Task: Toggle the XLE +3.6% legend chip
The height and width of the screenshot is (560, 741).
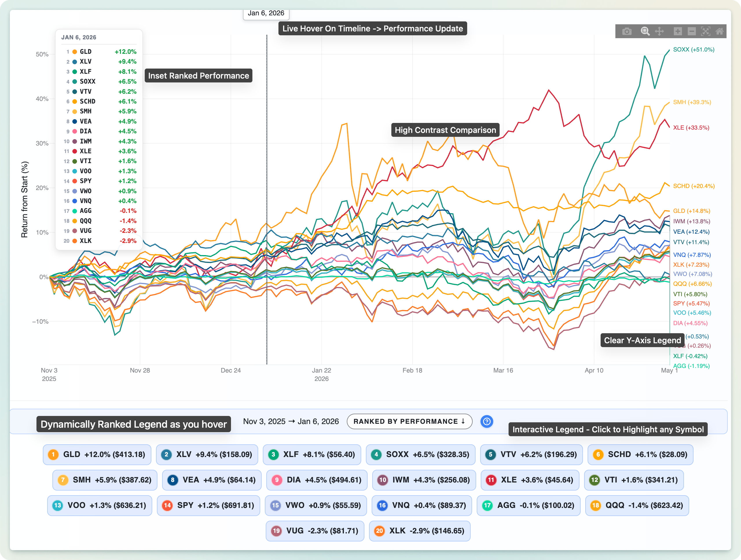Action: pyautogui.click(x=530, y=480)
